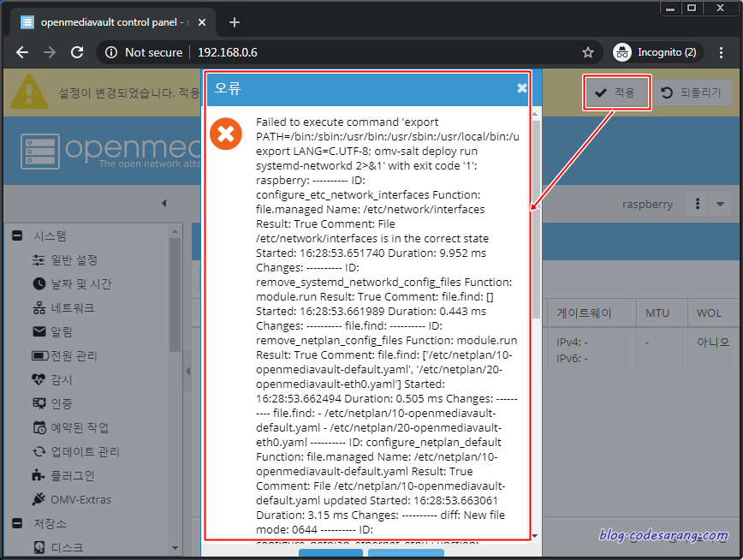This screenshot has width=743, height=560.
Task: Open OMV-Extras in sidebar
Action: click(80, 499)
